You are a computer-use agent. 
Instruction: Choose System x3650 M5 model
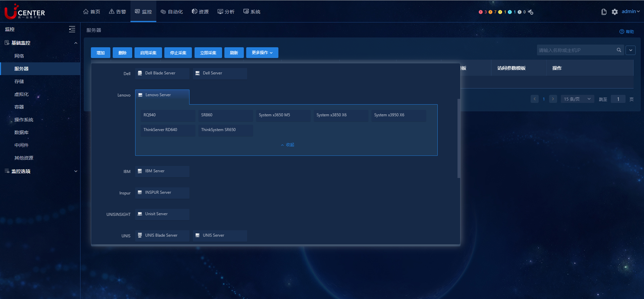(283, 115)
